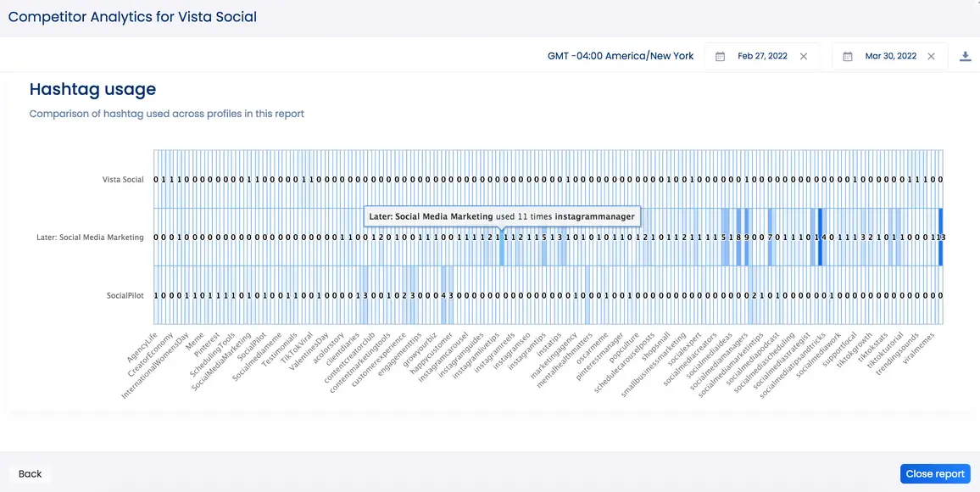The height and width of the screenshot is (492, 980).
Task: Click the viralmemes hashtag axis label
Action: pos(920,350)
